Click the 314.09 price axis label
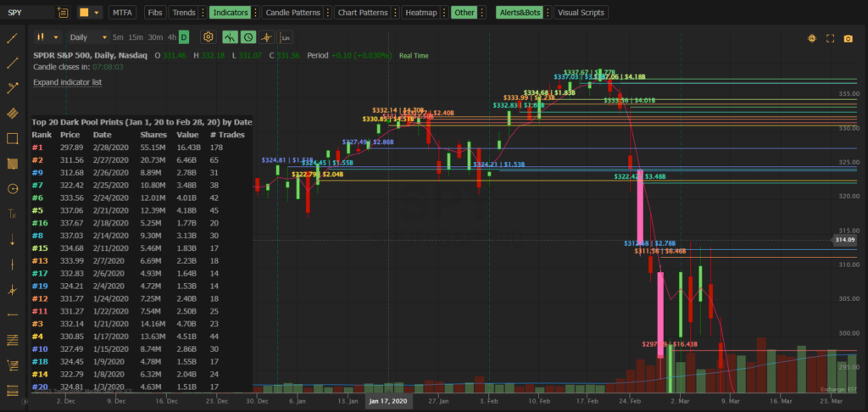868x412 pixels. (x=847, y=240)
